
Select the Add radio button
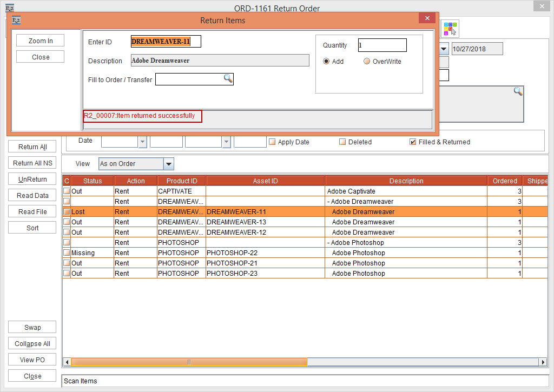click(x=326, y=62)
